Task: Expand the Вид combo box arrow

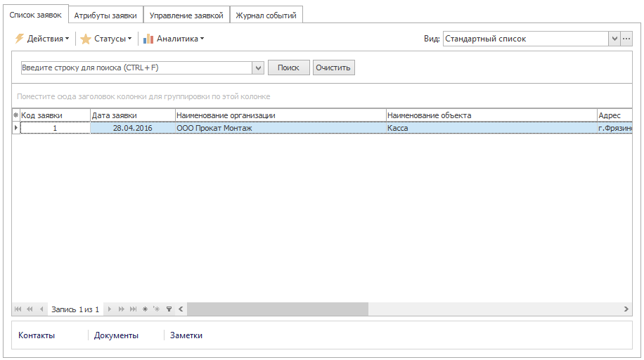Action: click(x=614, y=39)
